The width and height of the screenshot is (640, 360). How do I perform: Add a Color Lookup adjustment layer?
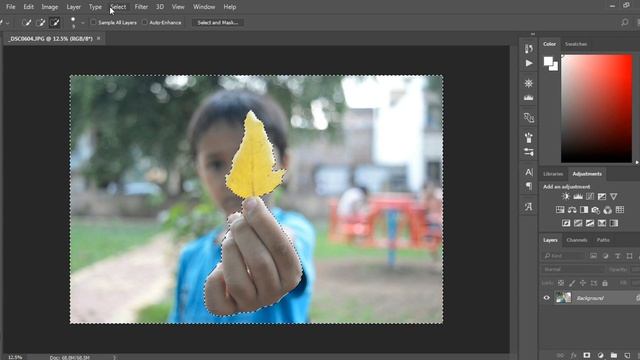pyautogui.click(x=620, y=210)
